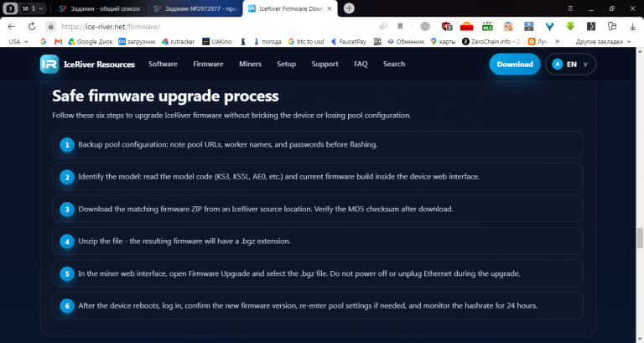
Task: Open the погода bookmark
Action: point(267,41)
